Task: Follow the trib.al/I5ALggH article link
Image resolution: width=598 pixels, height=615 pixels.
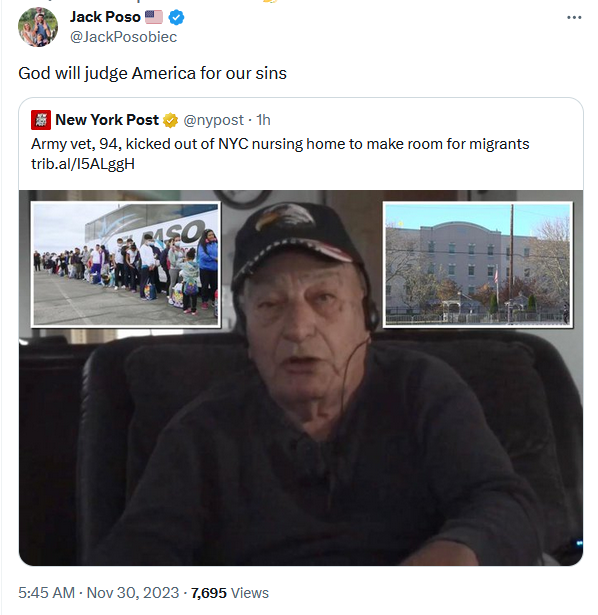Action: (83, 164)
